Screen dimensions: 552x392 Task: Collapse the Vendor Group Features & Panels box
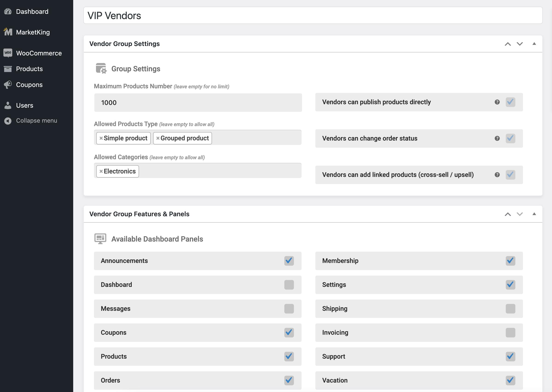click(x=534, y=214)
